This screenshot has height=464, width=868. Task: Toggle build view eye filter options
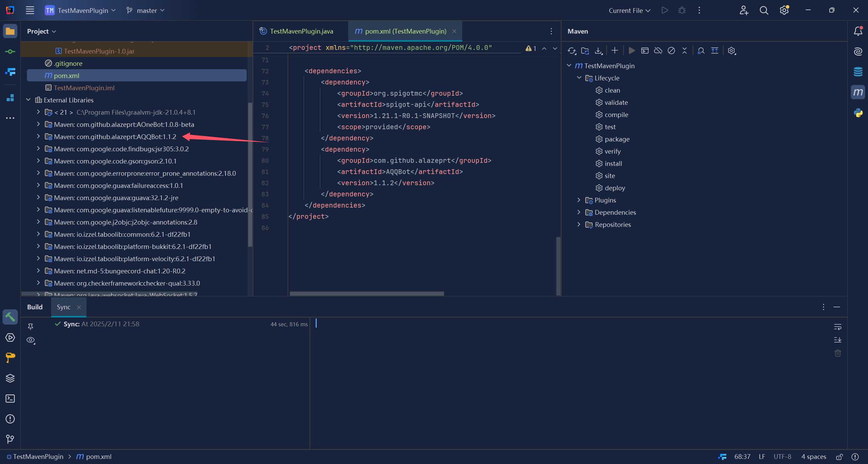[31, 340]
